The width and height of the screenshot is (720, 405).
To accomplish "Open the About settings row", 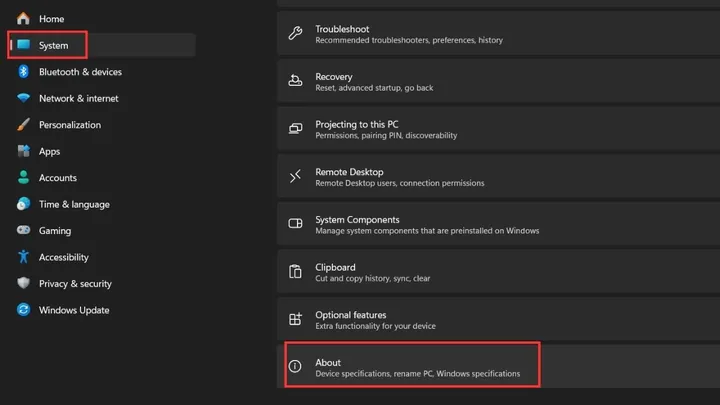I will (499, 366).
